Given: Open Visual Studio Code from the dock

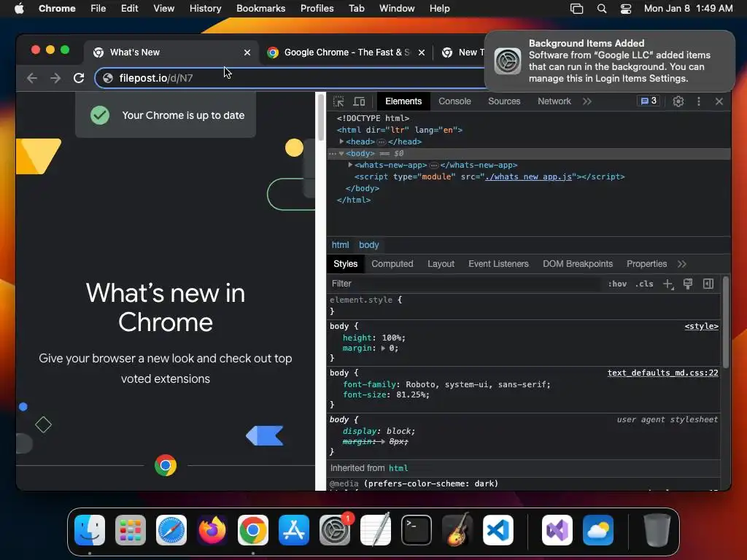Looking at the screenshot, I should click(x=498, y=530).
